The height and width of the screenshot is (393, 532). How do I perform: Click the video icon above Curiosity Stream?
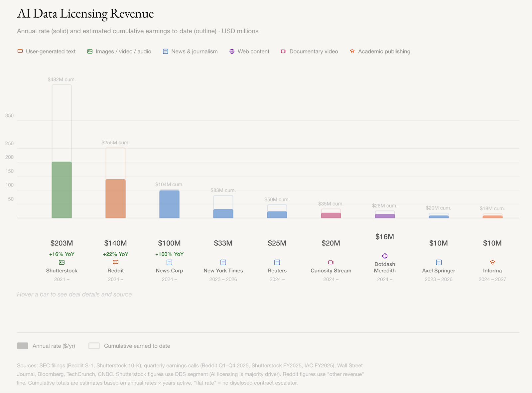pyautogui.click(x=331, y=262)
